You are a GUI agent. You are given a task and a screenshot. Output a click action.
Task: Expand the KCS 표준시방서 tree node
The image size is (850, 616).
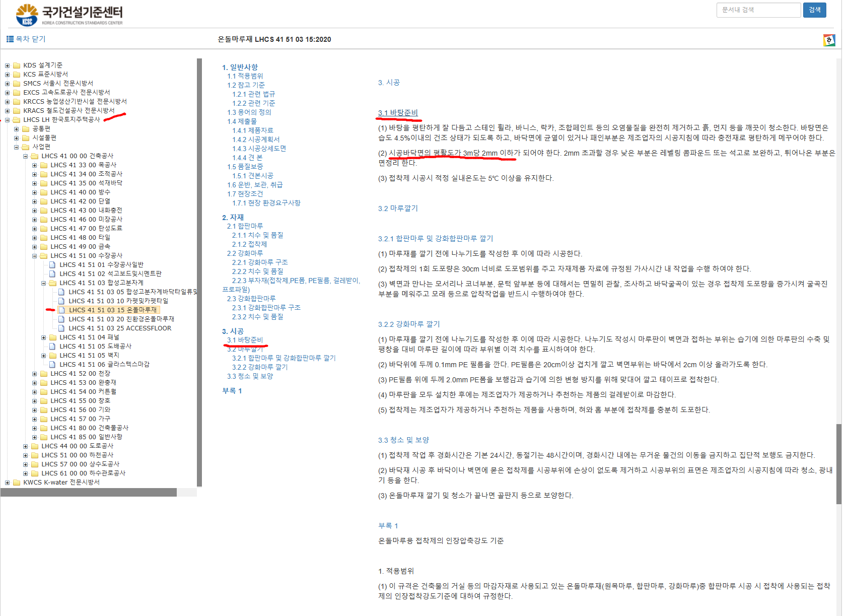pos(7,75)
